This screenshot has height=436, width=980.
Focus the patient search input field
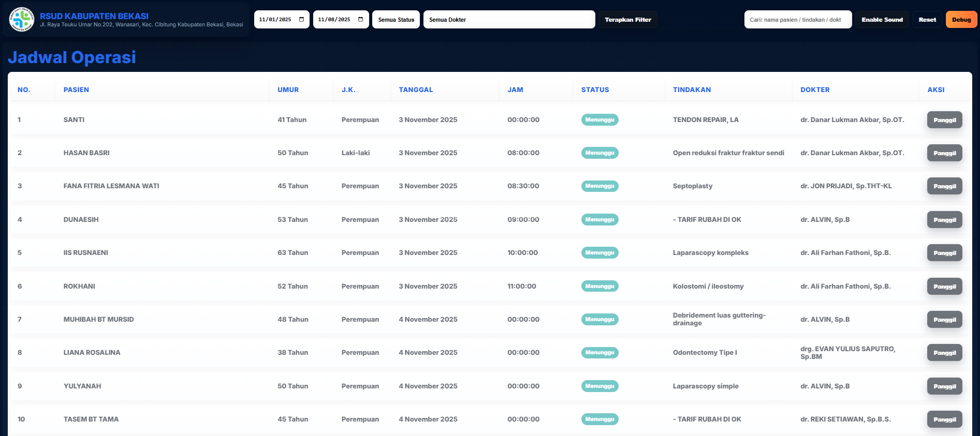797,20
